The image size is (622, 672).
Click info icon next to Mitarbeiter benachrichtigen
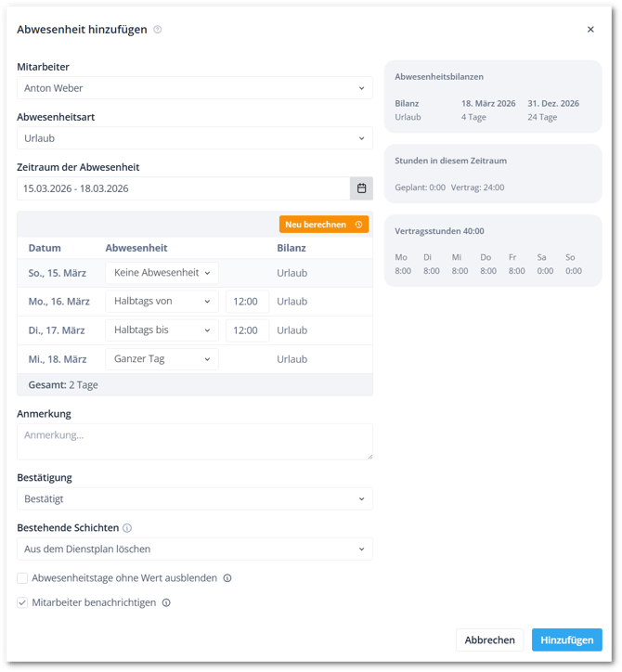click(x=166, y=602)
